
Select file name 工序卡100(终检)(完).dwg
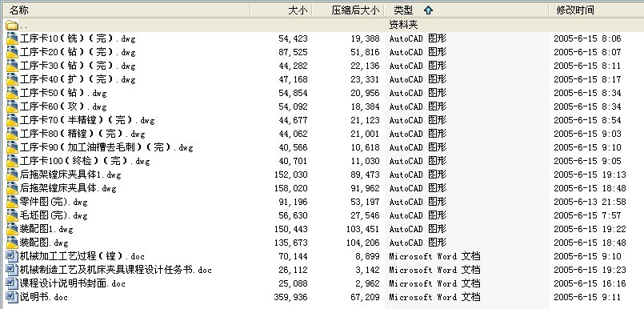tap(85, 161)
